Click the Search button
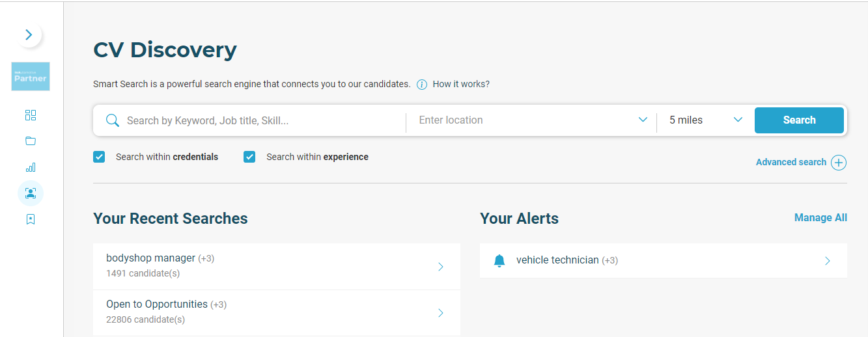The height and width of the screenshot is (337, 868). pyautogui.click(x=799, y=120)
